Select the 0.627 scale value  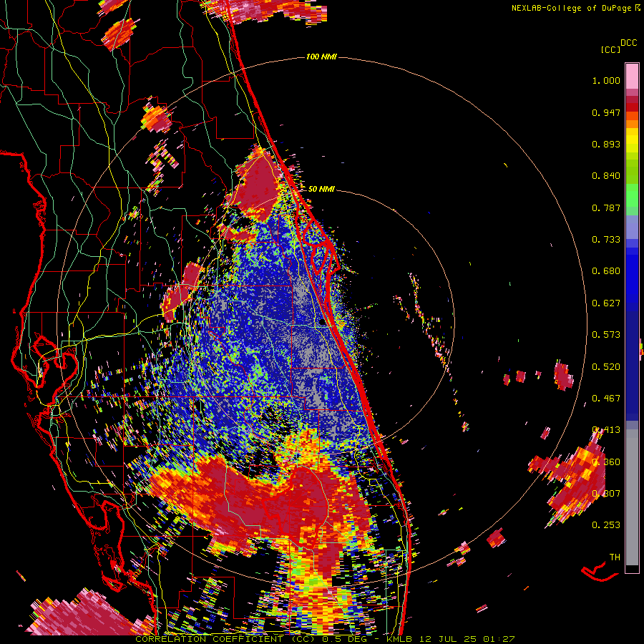pos(606,303)
